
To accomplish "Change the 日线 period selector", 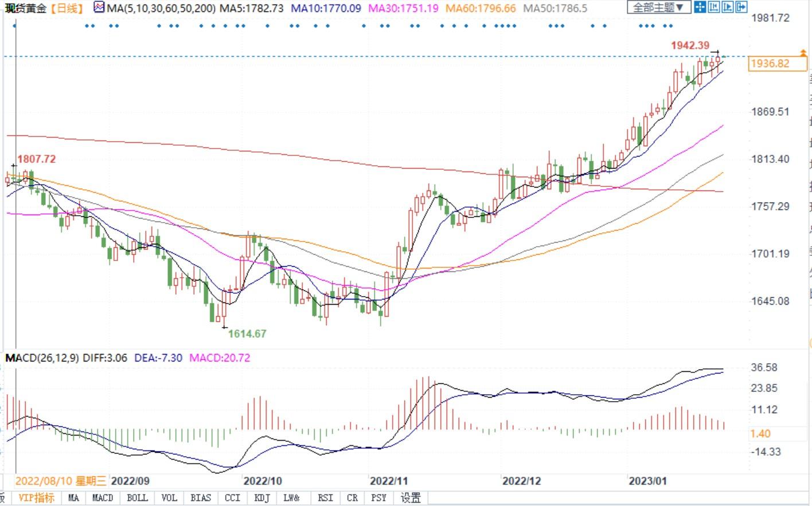I will coord(67,9).
